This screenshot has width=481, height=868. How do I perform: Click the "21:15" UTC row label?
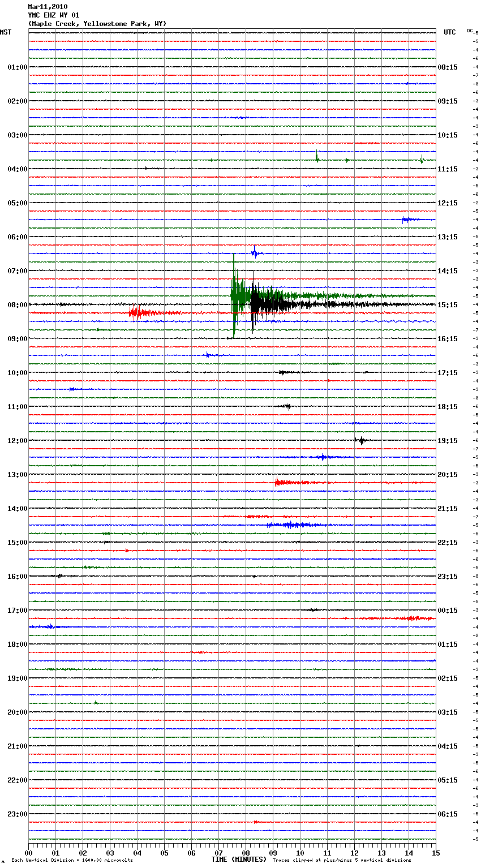448,509
